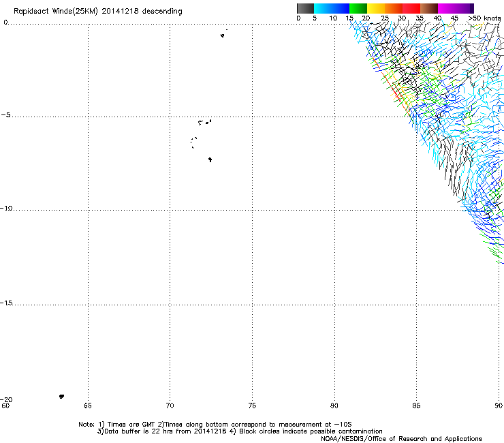Click 'NOAA/NESDIS/Office of Research and Applications' credit
The height and width of the screenshot is (443, 504).
pos(401,439)
